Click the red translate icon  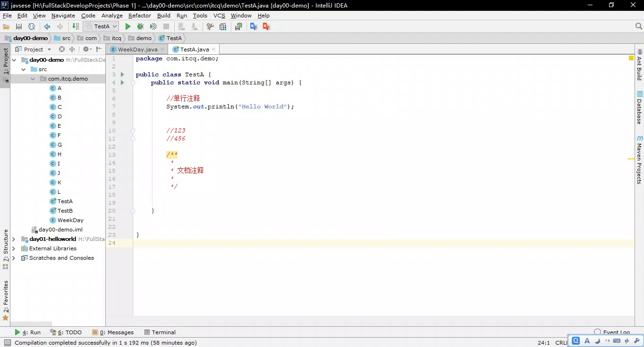[266, 27]
